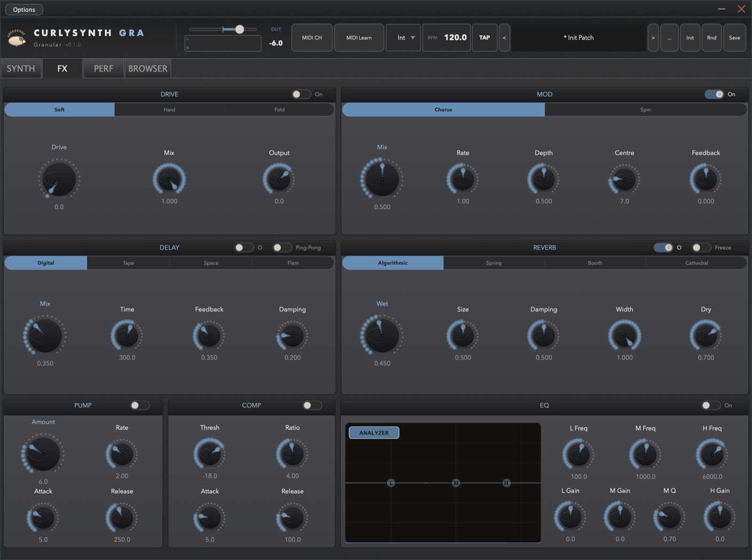752x560 pixels.
Task: Open the Int sync source dropdown
Action: [403, 38]
